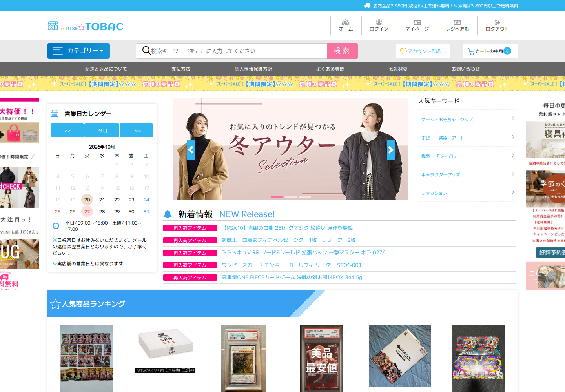Expand 模型・プラモデル keyword

pyautogui.click(x=467, y=156)
